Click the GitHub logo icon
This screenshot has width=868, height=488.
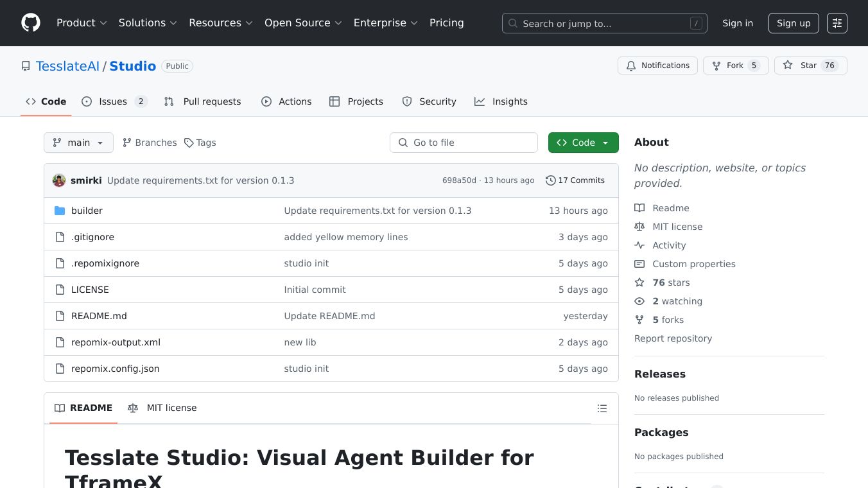[31, 23]
